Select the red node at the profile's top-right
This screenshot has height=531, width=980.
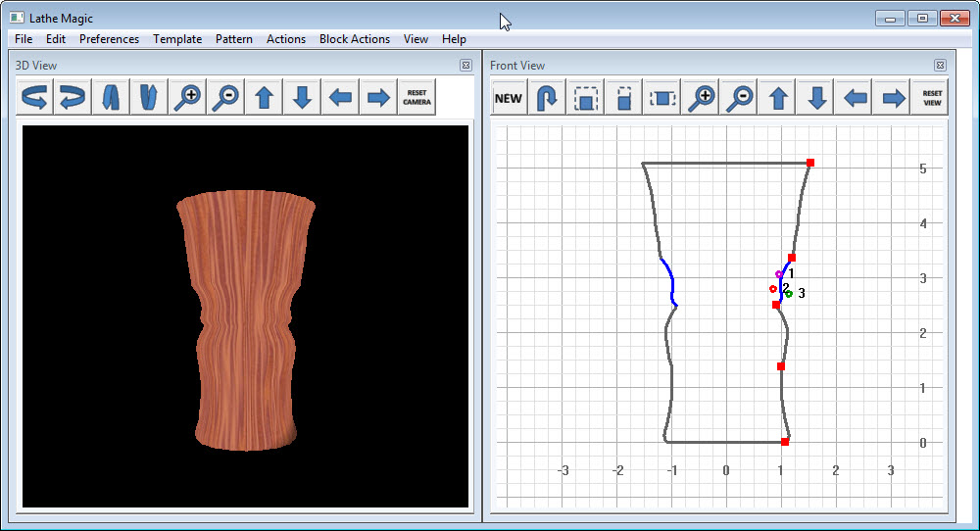(x=810, y=162)
